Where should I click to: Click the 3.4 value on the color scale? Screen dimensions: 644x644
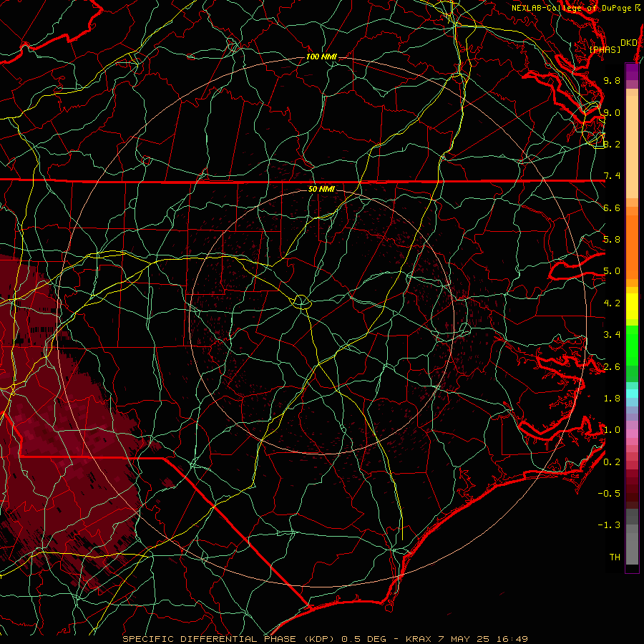tap(612, 335)
